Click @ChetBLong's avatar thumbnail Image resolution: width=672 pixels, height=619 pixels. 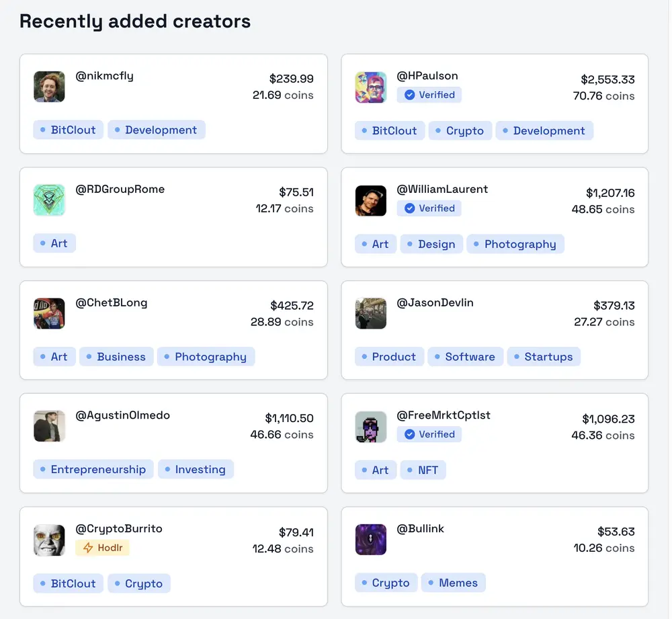pyautogui.click(x=48, y=313)
